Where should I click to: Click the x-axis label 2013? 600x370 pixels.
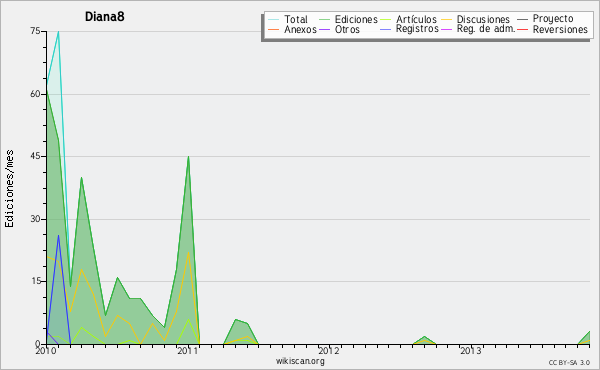(471, 350)
